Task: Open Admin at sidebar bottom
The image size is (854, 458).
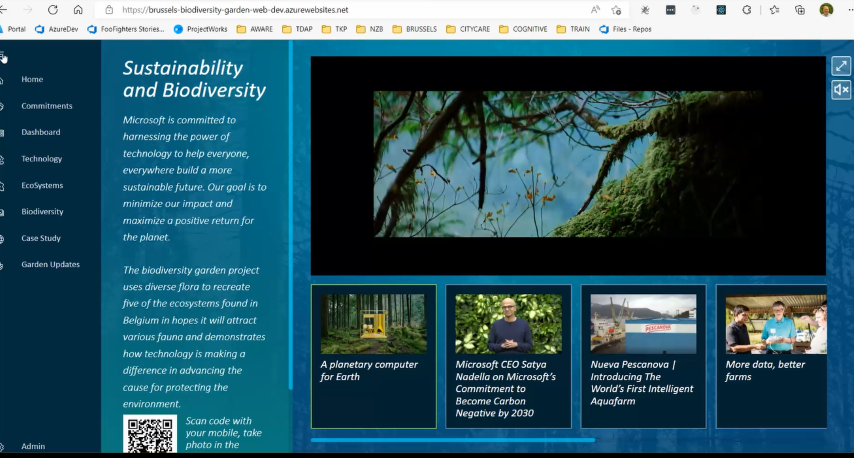Action: (33, 446)
